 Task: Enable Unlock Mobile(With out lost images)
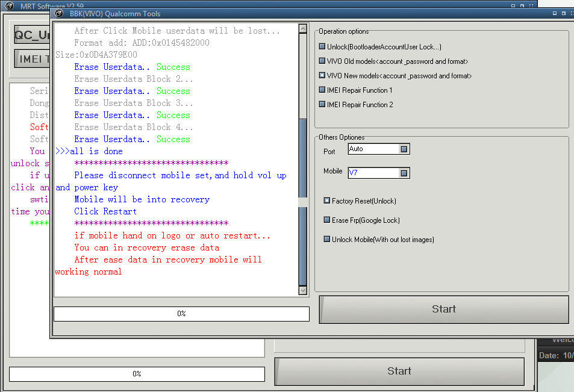click(x=327, y=240)
